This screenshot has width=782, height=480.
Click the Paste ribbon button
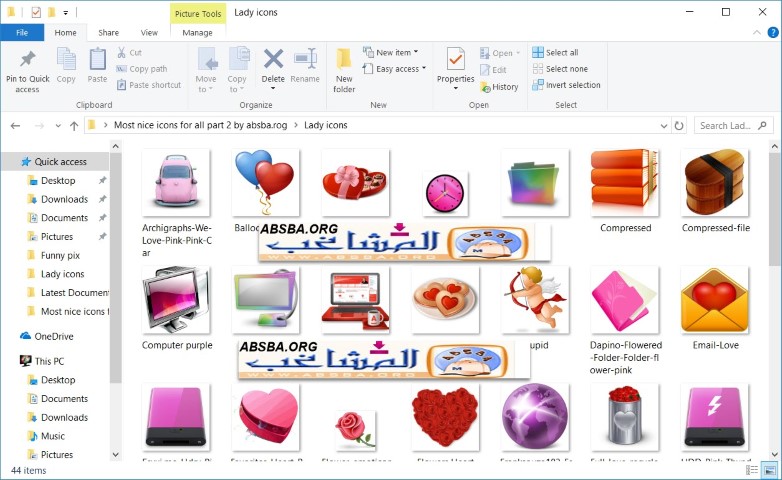pos(97,66)
